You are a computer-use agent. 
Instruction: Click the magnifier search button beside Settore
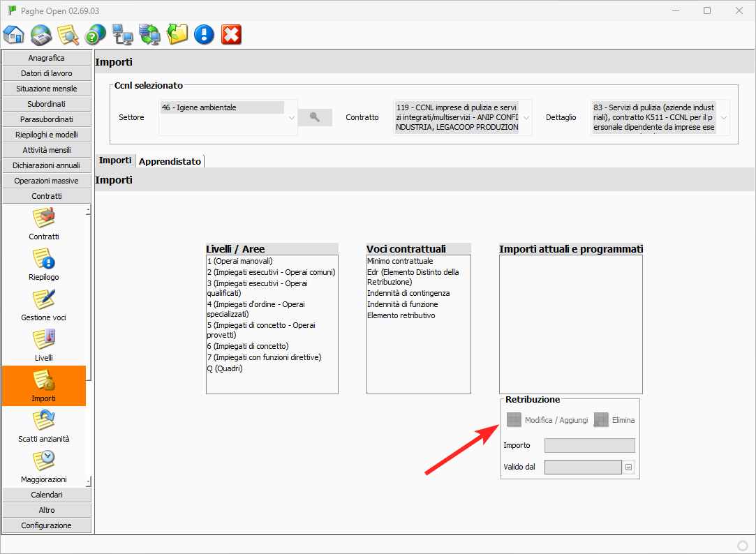pyautogui.click(x=315, y=117)
